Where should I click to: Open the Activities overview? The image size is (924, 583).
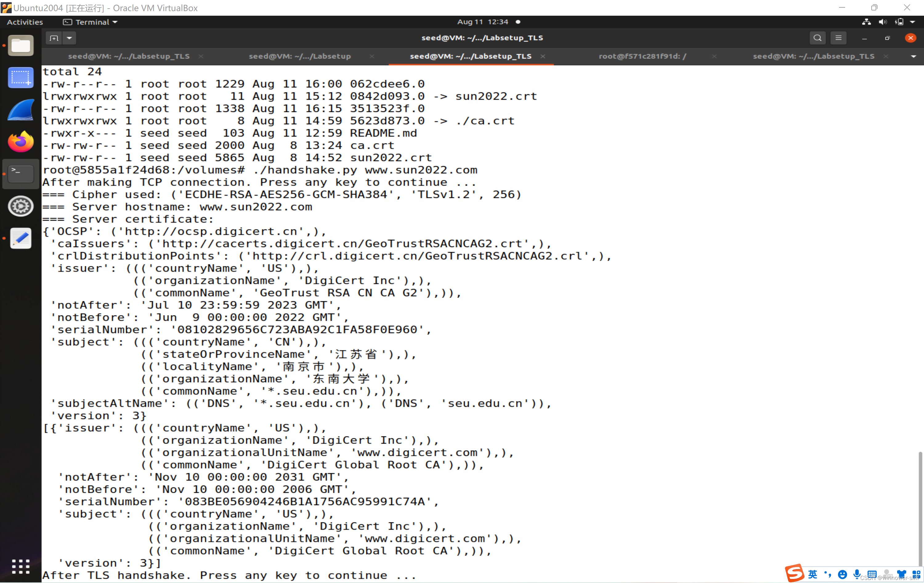click(x=25, y=22)
